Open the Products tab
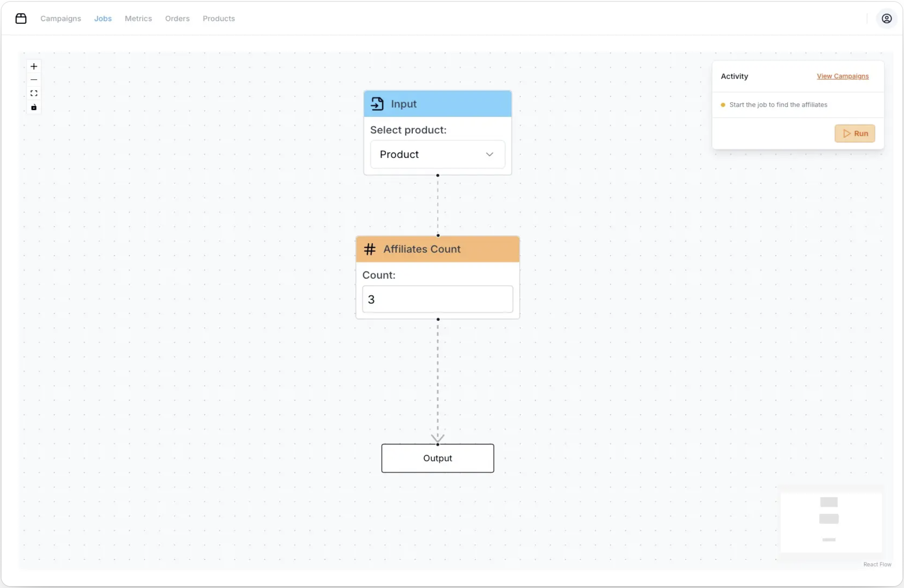This screenshot has height=588, width=904. coord(218,18)
